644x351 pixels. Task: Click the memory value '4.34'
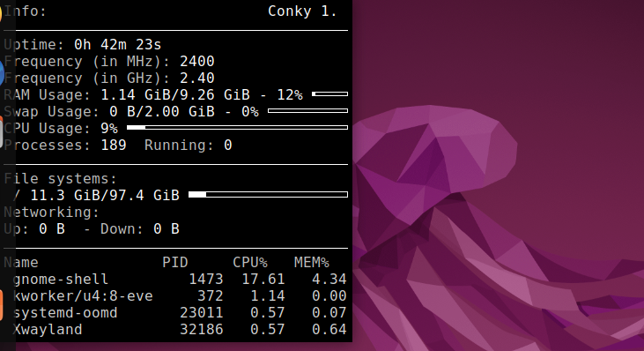pos(329,280)
